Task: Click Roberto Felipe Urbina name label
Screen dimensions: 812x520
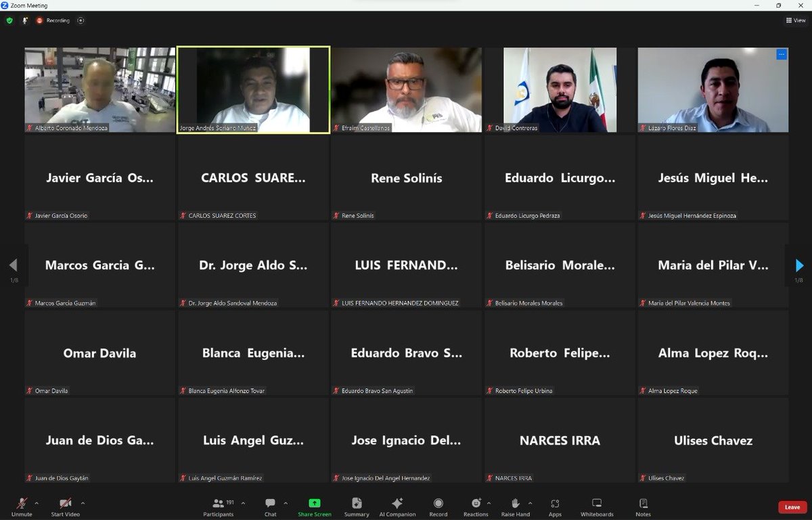Action: click(x=523, y=391)
